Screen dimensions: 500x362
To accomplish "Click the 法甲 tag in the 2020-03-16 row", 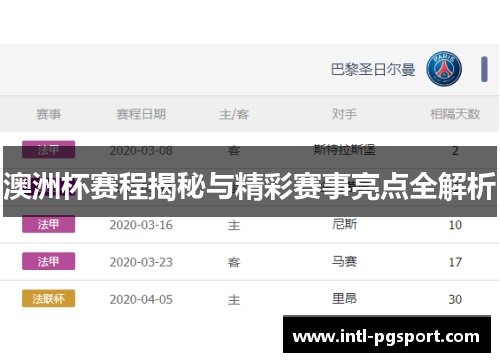I will [49, 224].
